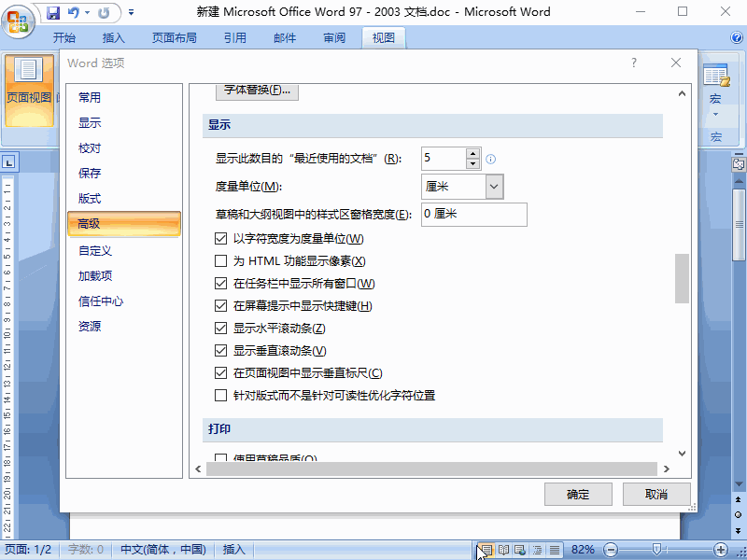Click the Word Help question mark icon
The height and width of the screenshot is (560, 747).
click(x=737, y=37)
